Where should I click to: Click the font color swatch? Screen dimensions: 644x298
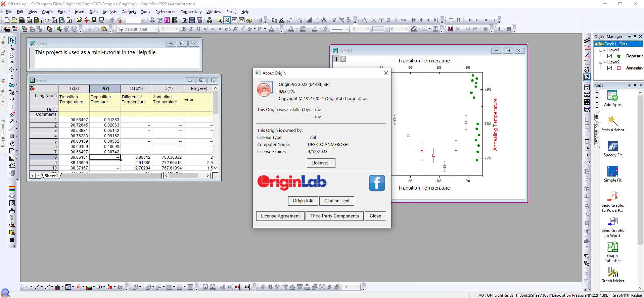(x=272, y=29)
